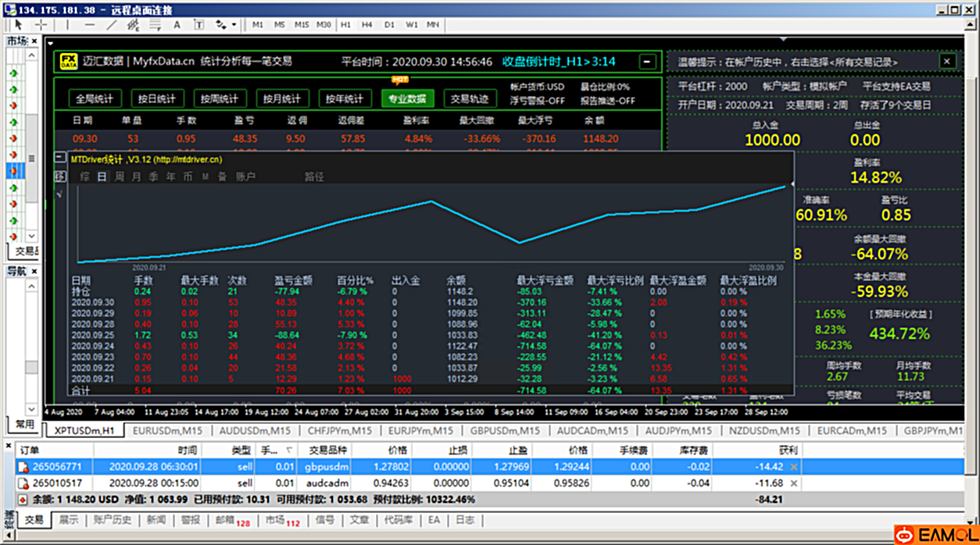This screenshot has height=545, width=980.
Task: Select the 综 tab in MTDriver
Action: pos(84,177)
